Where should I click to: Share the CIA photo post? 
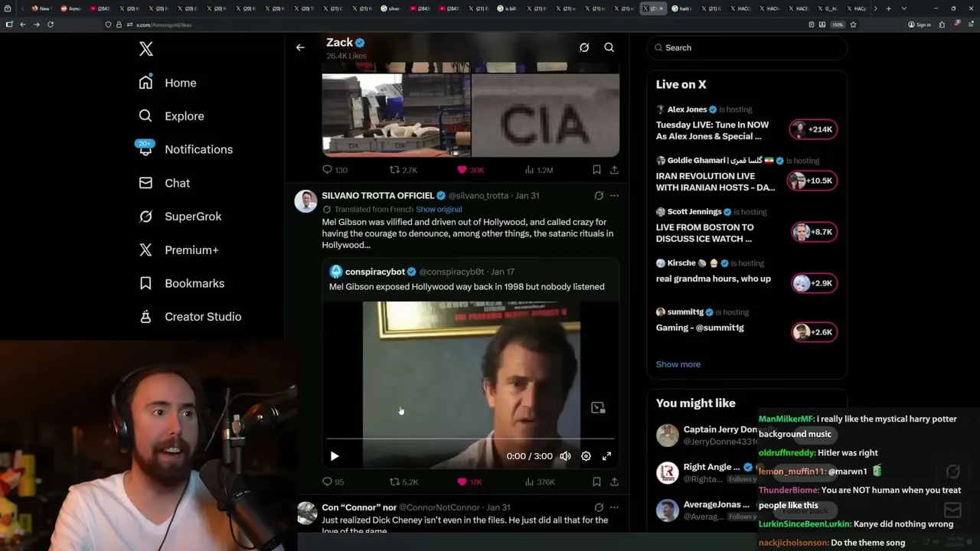(x=614, y=170)
